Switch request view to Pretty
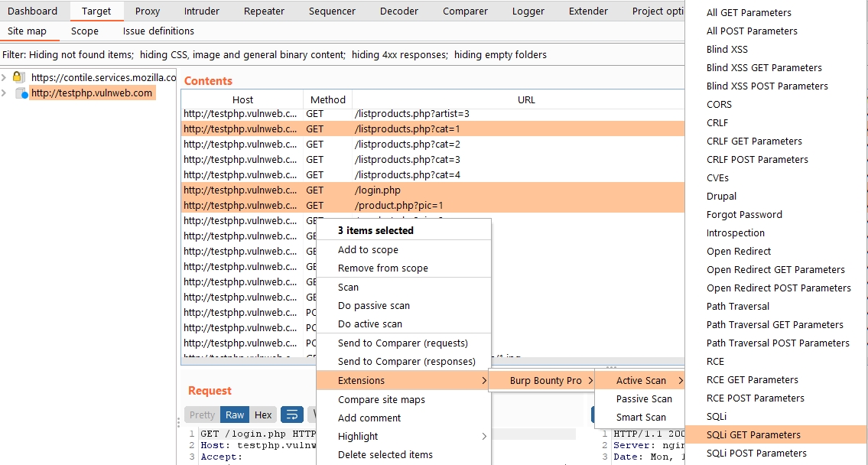Viewport: 868px width, 465px height. point(202,415)
